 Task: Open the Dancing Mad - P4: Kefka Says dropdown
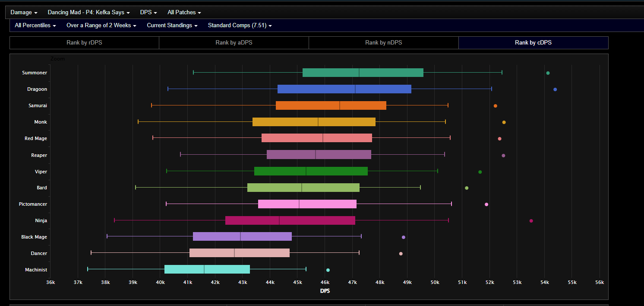point(88,13)
